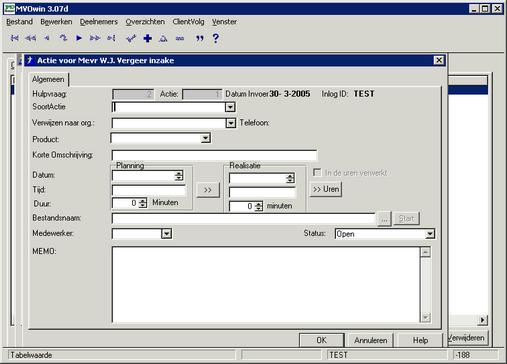Open the Deelnemers menu

click(99, 22)
